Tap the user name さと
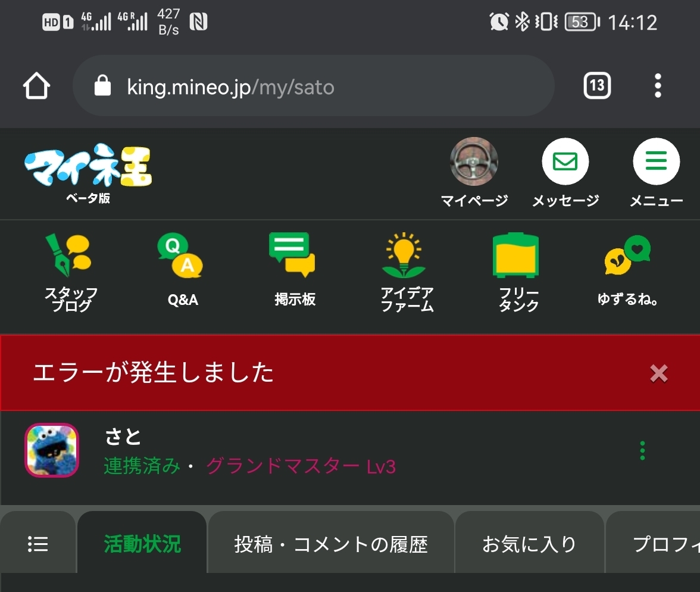This screenshot has height=592, width=700. pos(123,436)
